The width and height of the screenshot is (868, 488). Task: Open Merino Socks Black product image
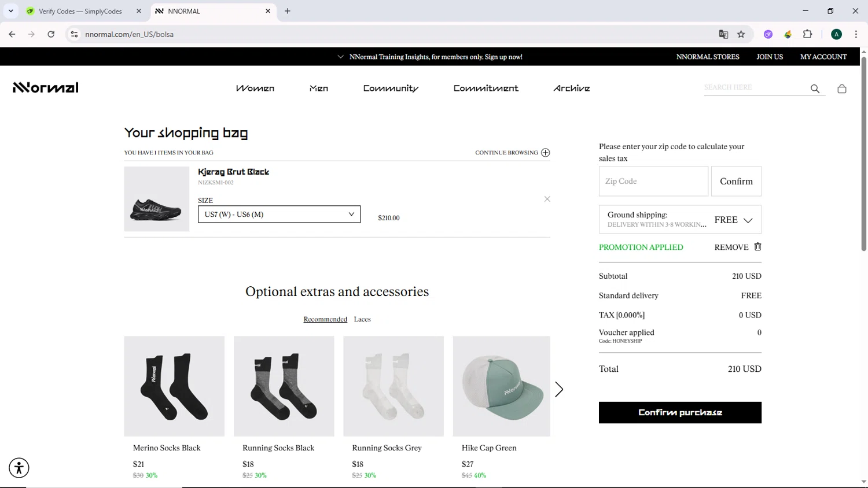click(x=174, y=386)
